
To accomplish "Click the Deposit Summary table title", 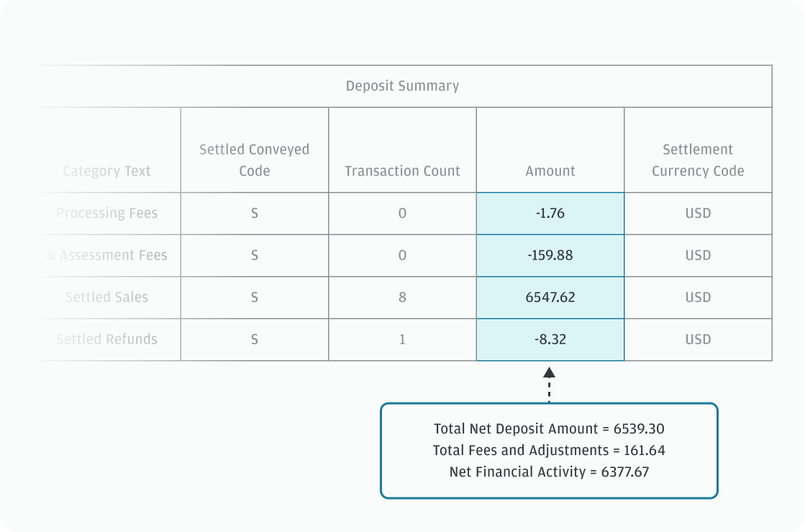I will [x=402, y=86].
